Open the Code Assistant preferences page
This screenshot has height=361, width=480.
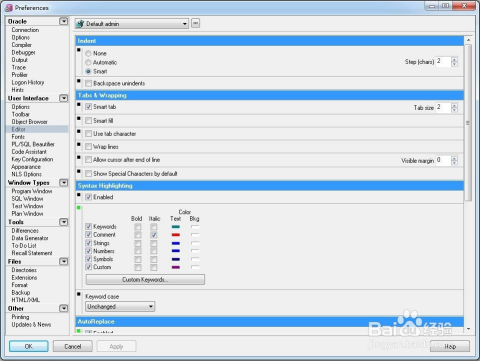point(29,152)
